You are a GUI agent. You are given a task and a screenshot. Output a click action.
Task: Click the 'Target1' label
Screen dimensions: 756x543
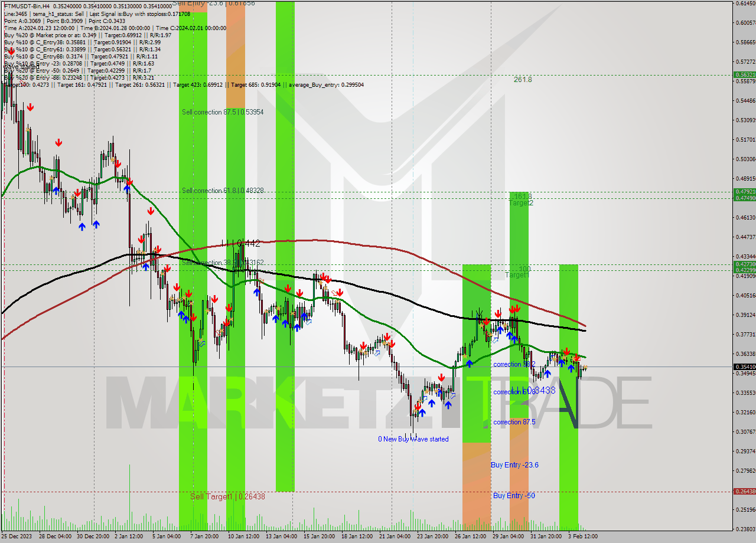coord(517,276)
